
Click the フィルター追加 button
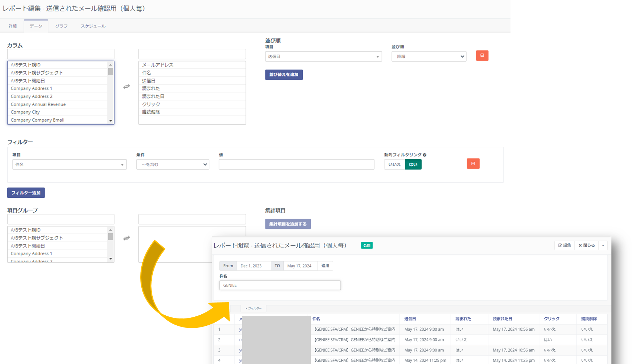click(x=26, y=193)
